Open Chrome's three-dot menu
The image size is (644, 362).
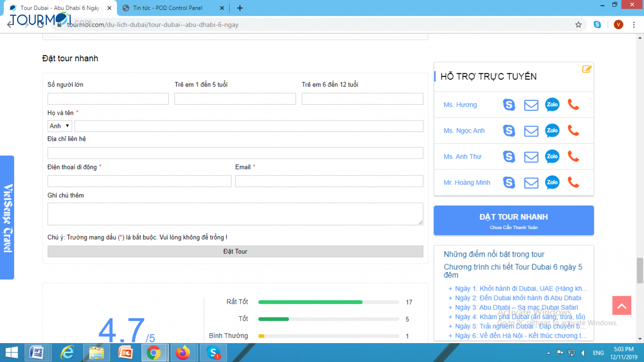pyautogui.click(x=634, y=25)
